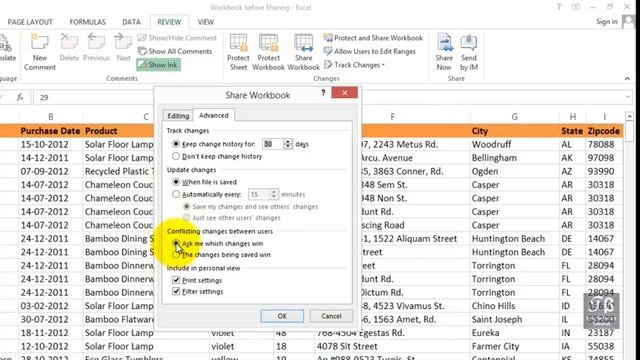The image size is (640, 360).
Task: Click the Delete comment icon
Action: coord(69,48)
